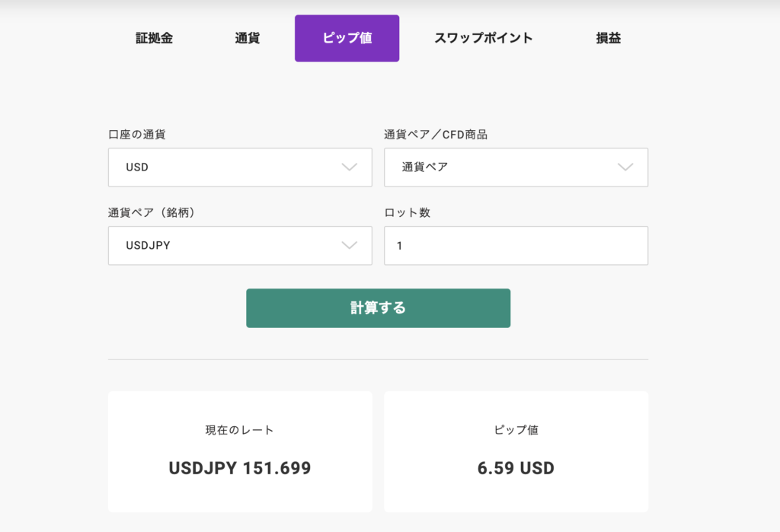Focus the ロット数 input field

point(516,246)
